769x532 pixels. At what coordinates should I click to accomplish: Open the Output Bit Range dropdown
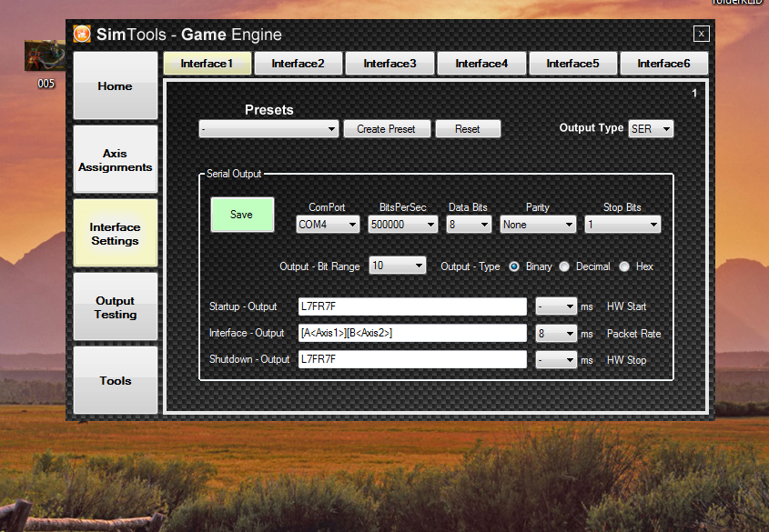(x=398, y=266)
